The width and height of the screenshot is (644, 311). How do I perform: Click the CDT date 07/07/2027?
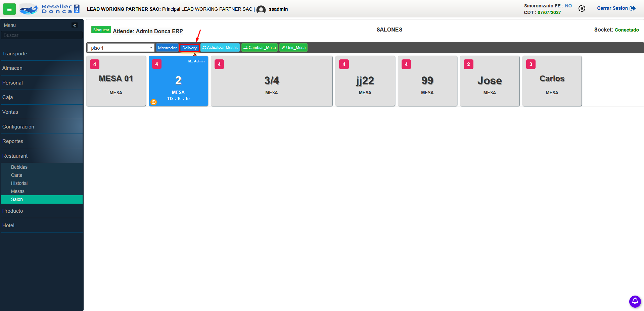[x=549, y=12]
